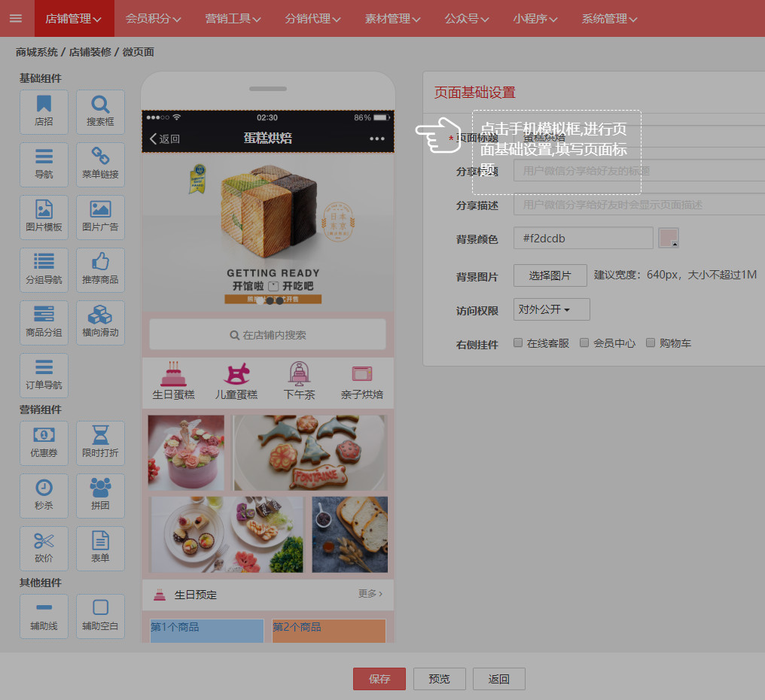The image size is (765, 700).
Task: Add the 图片广告 image ad component
Action: point(100,218)
